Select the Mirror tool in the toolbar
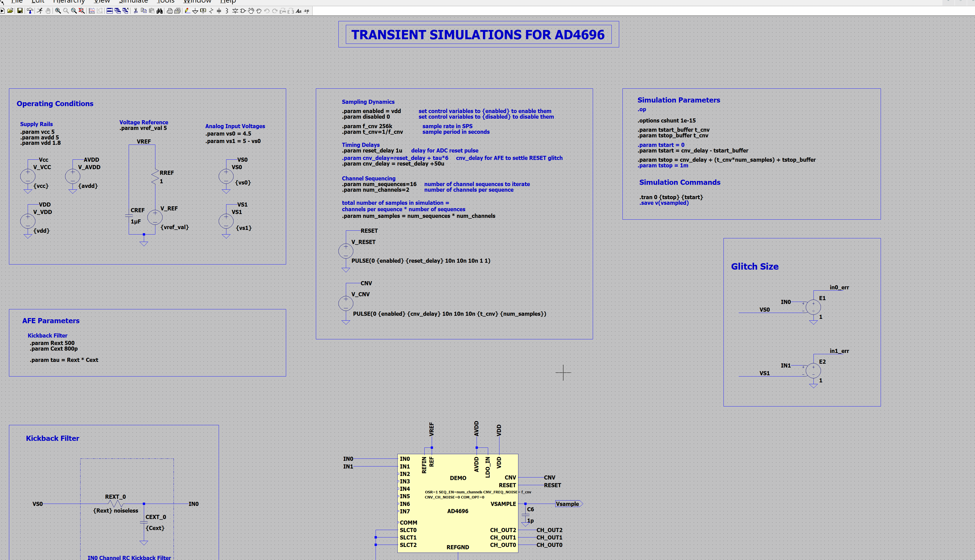Screen dimensions: 975x560 point(291,11)
